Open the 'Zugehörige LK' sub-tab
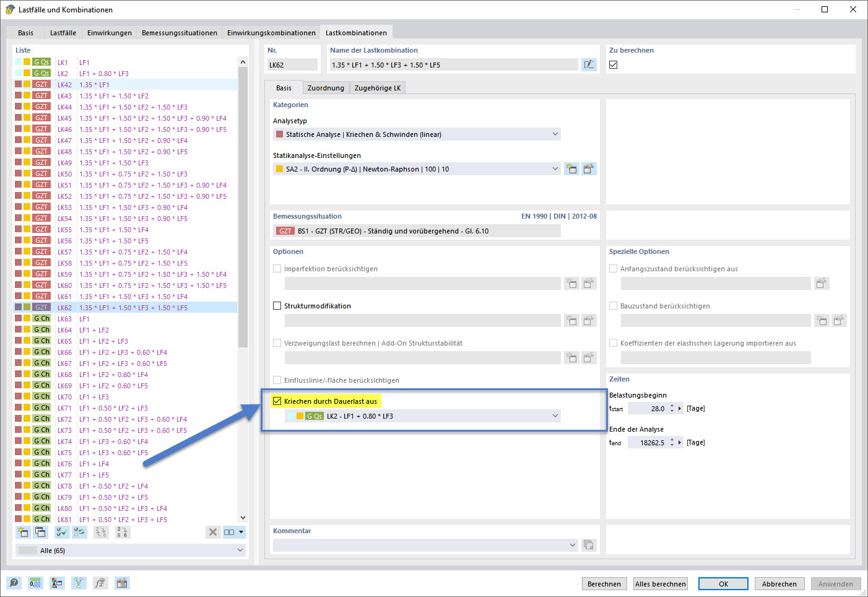Viewport: 868px width, 597px height. 378,88
